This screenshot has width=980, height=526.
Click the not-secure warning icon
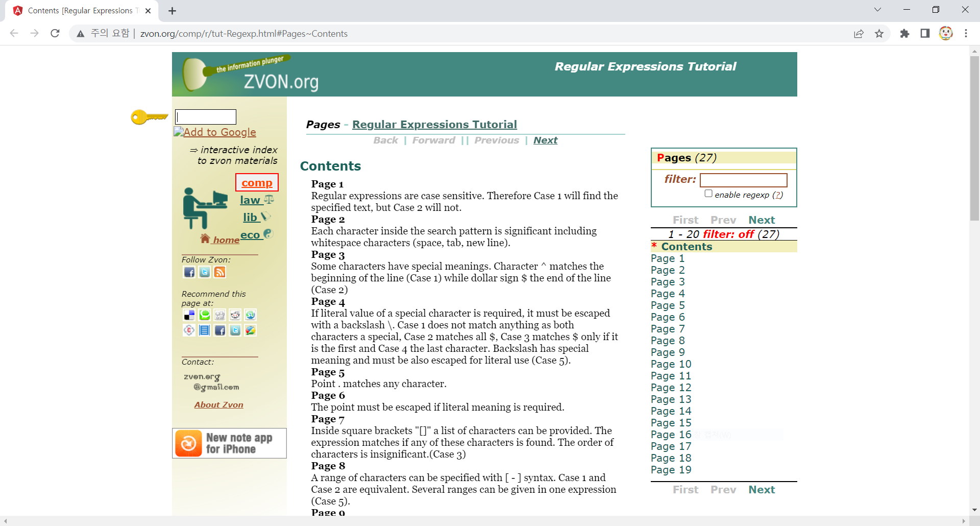pos(80,34)
